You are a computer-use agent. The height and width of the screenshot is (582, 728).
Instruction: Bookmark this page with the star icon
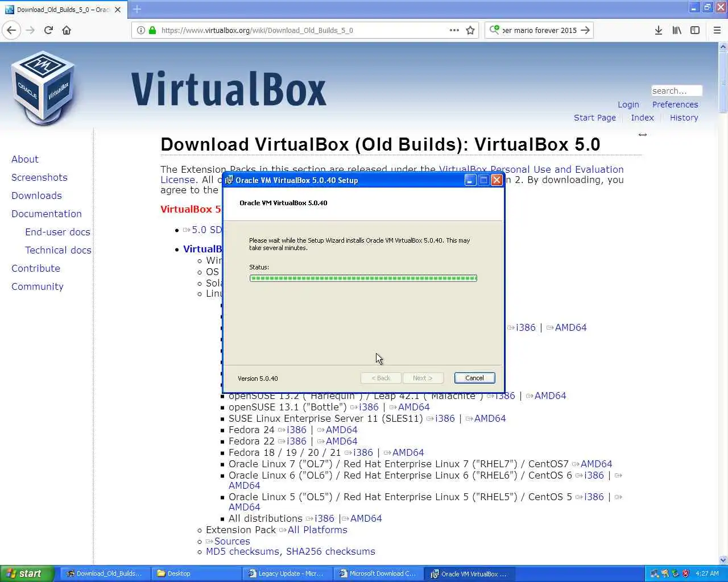[x=470, y=30]
